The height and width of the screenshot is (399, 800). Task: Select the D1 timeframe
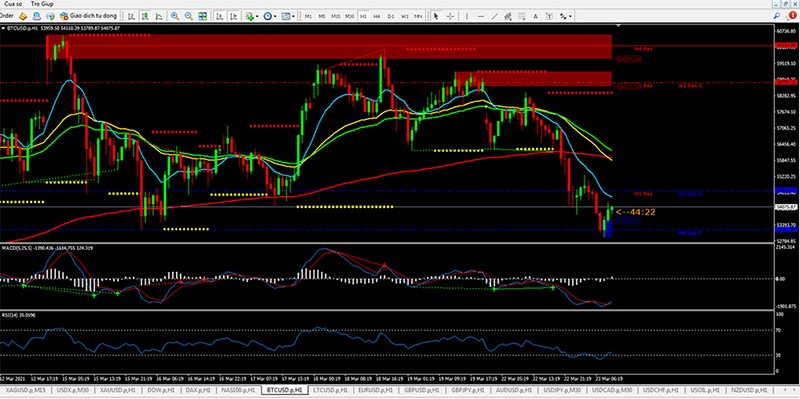(x=391, y=16)
